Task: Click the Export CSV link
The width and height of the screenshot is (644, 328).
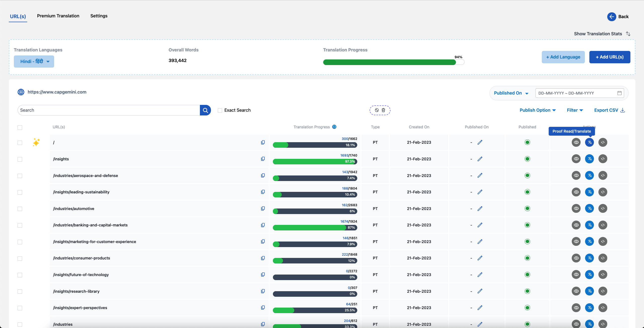Action: tap(610, 110)
